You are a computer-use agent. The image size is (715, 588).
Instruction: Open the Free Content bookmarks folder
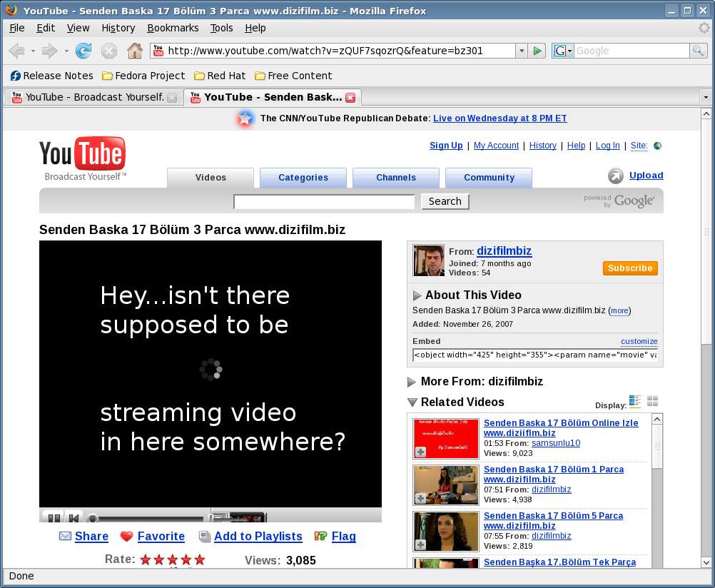[x=293, y=76]
